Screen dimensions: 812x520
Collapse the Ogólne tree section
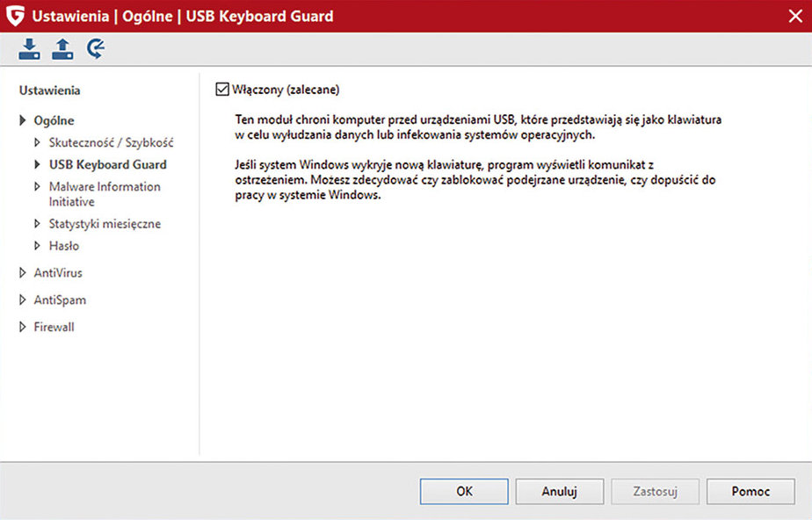[x=23, y=120]
